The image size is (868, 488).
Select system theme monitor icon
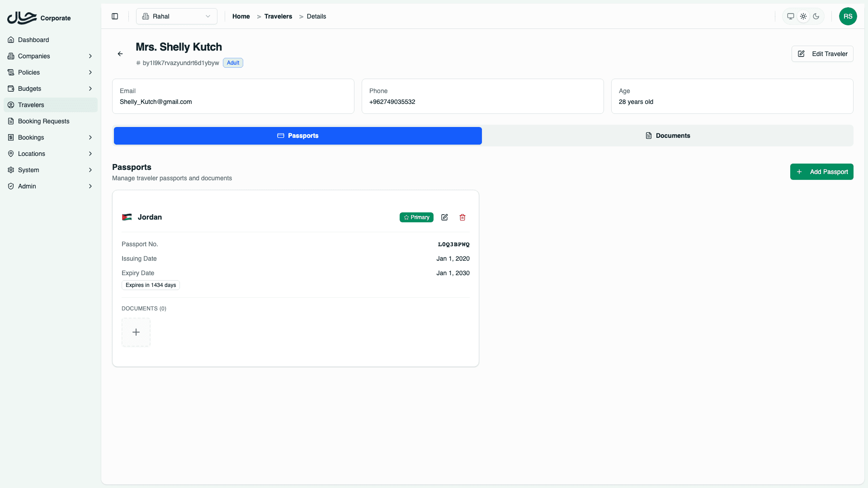[791, 16]
